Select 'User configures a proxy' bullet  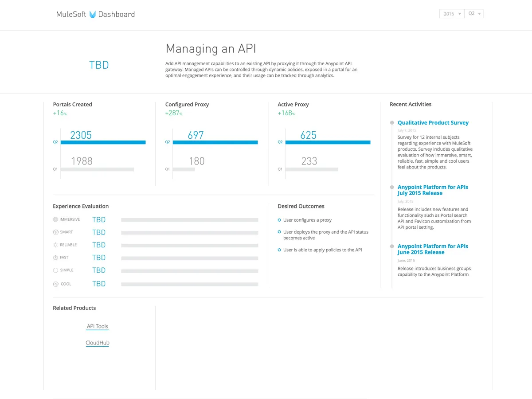[x=279, y=220]
